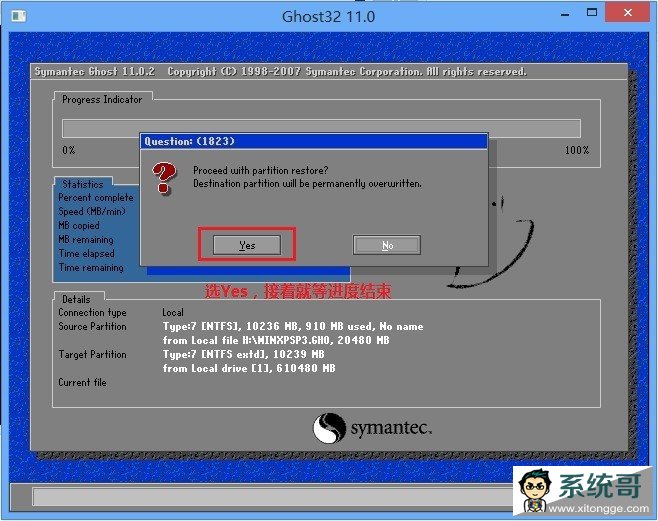Select the Statistics panel header
Image resolution: width=658 pixels, height=521 pixels.
tap(83, 184)
